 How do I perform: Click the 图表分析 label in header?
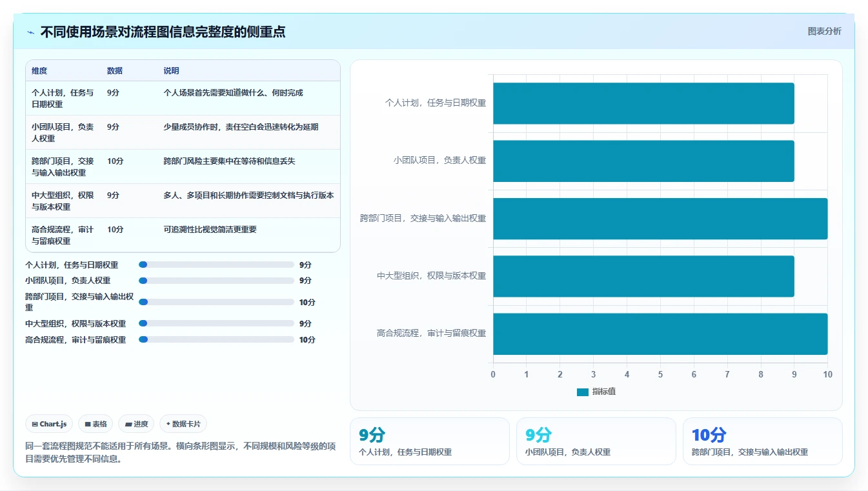(824, 31)
